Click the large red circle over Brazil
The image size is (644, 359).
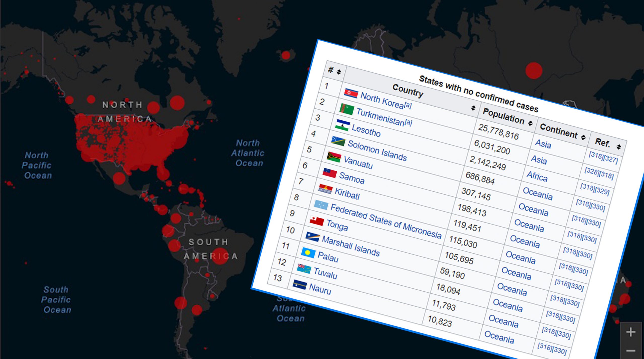(220, 256)
